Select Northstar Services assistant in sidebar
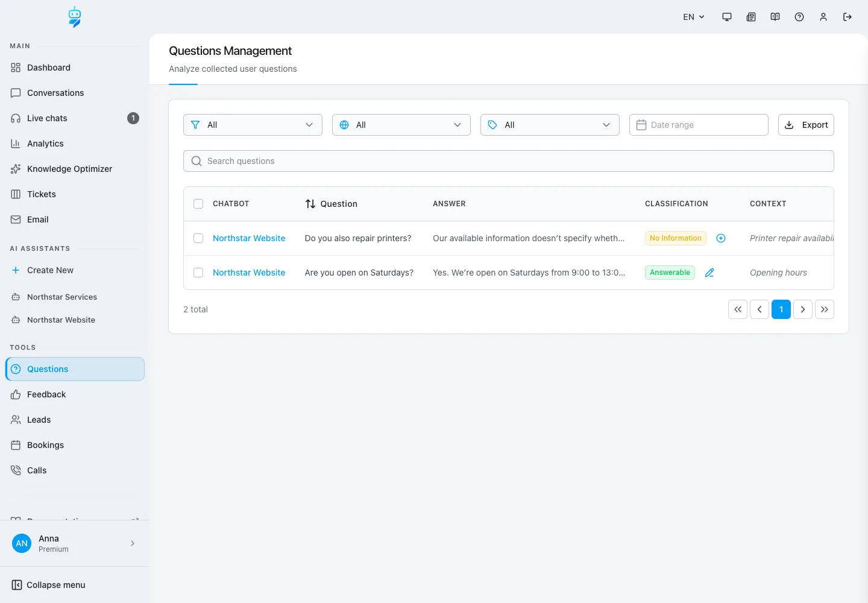Screen dimensions: 868x603 tap(75, 297)
